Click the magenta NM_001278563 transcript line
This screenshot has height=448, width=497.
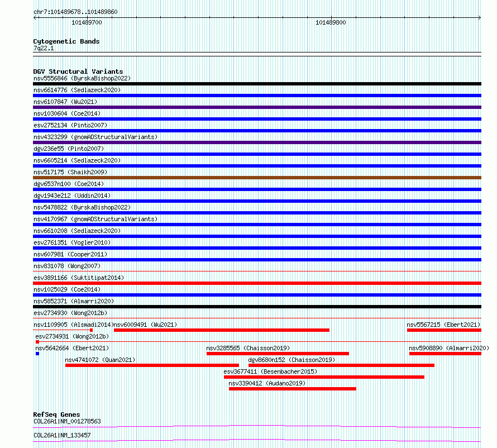(257, 426)
